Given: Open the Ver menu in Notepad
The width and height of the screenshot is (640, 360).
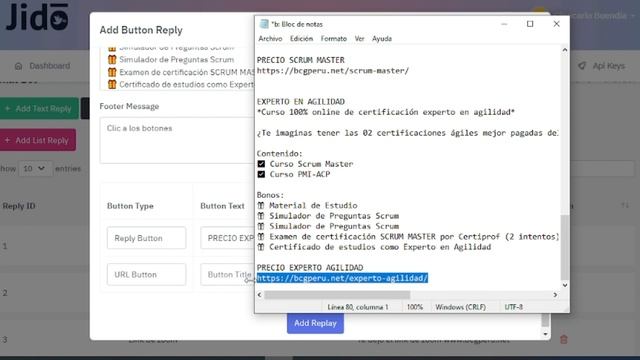Looking at the screenshot, I should [x=359, y=39].
